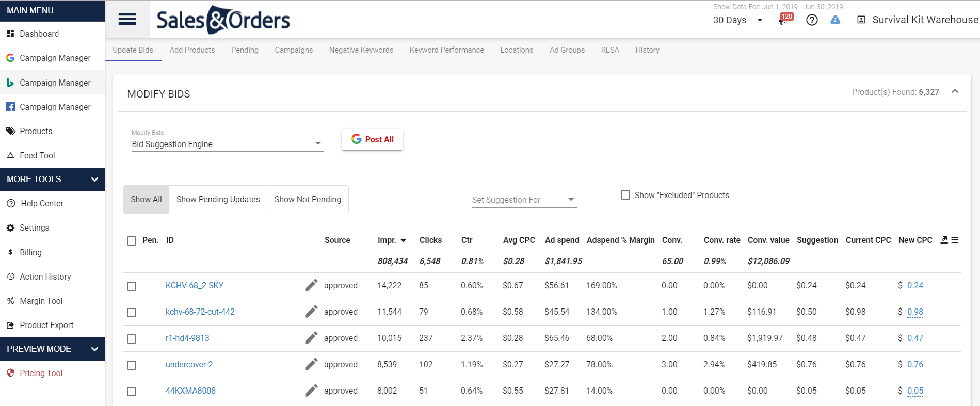Image resolution: width=980 pixels, height=406 pixels.
Task: Edit New CPC value 0.24
Action: pos(915,285)
